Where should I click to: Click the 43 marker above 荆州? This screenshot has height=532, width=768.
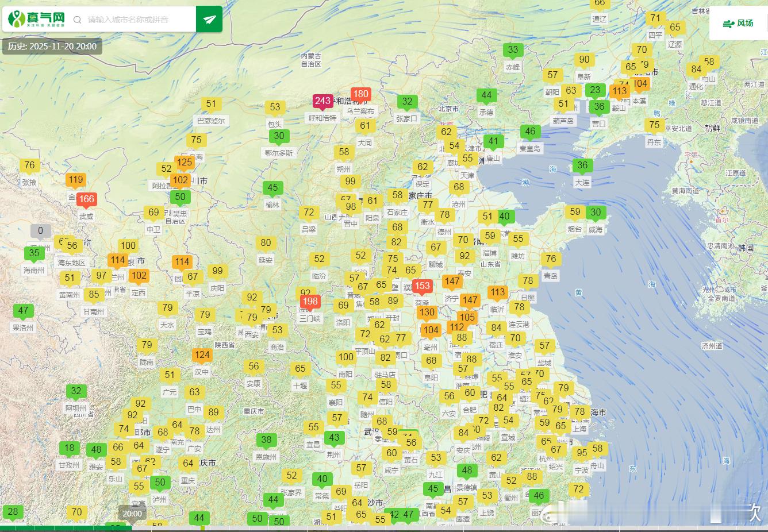(335, 438)
